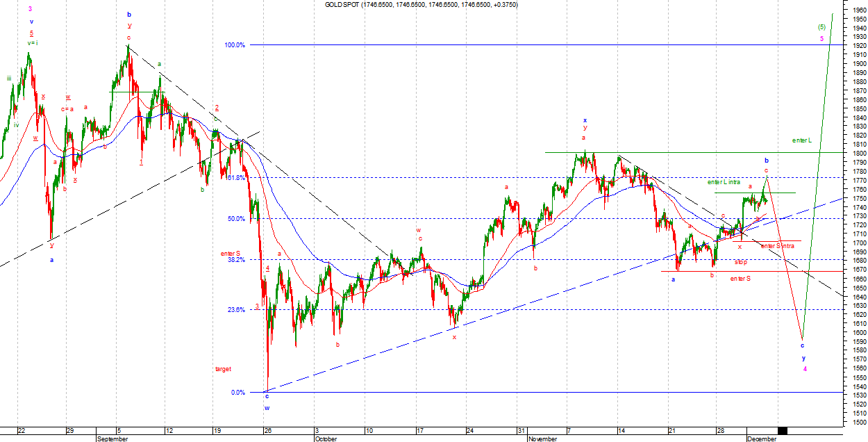Click the 100.0% Fibonacci level label
This screenshot has width=868, height=442.
point(234,45)
